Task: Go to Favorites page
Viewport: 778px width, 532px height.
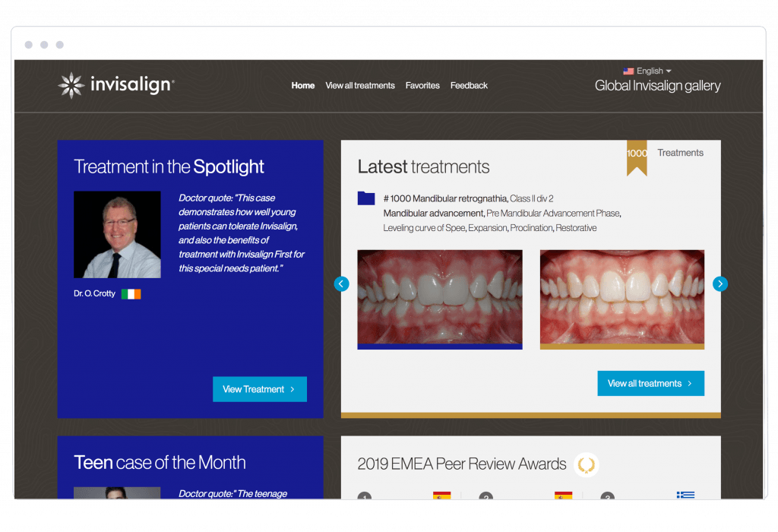Action: tap(422, 85)
